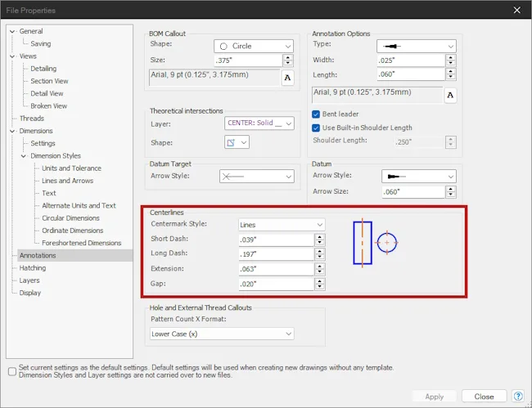Collapse the Dimension Styles tree node

tap(24, 156)
